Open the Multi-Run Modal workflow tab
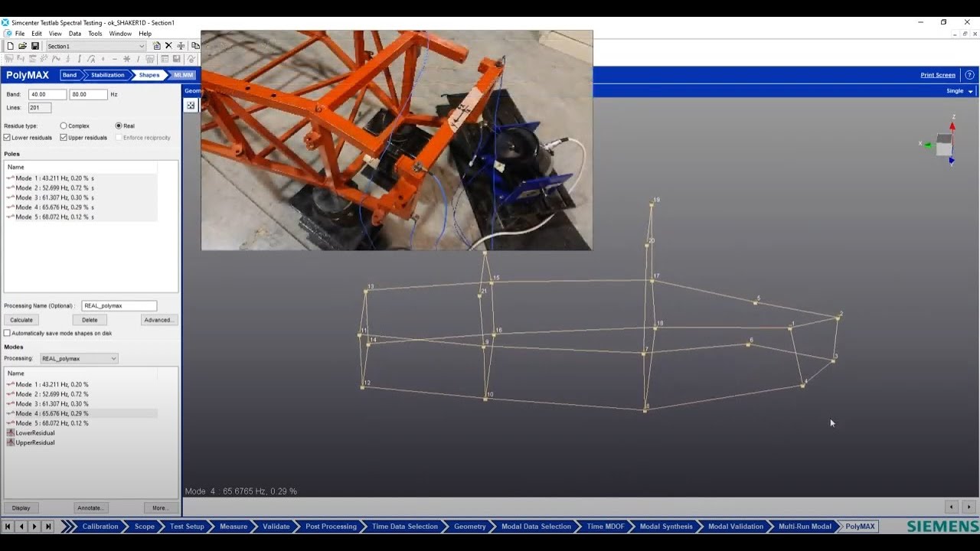Viewport: 980px width, 551px height. click(805, 527)
